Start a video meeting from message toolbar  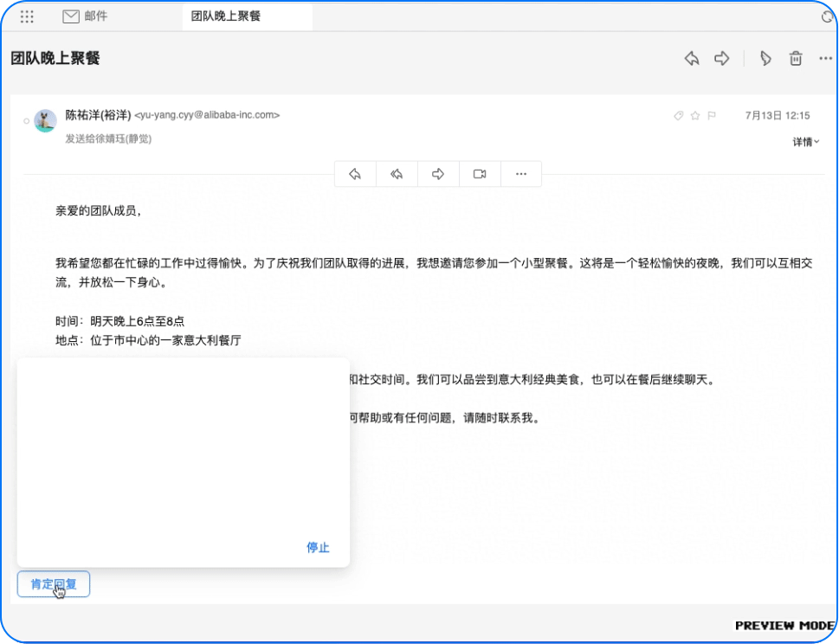pos(480,174)
